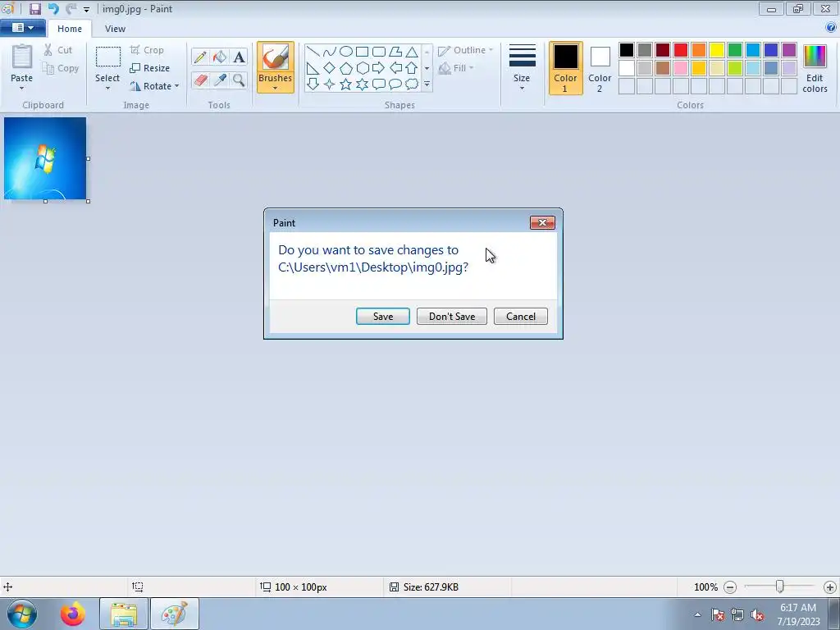
Task: Select Color 2 box
Action: (x=600, y=68)
